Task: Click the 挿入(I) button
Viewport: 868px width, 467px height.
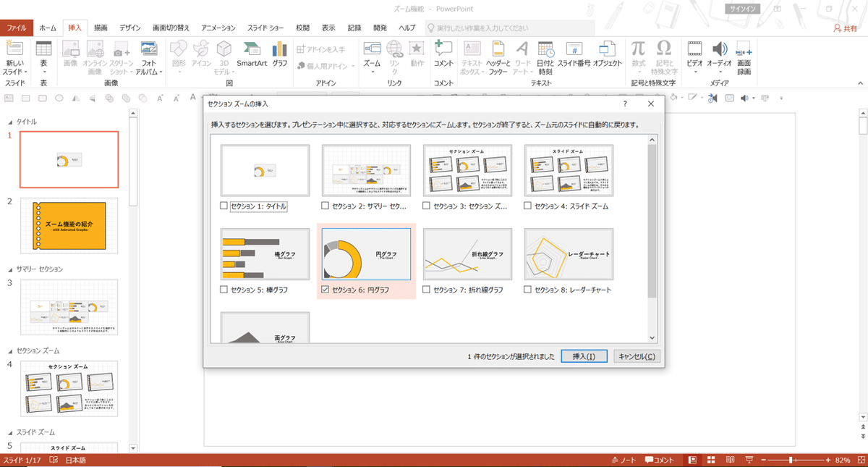Action: pos(584,356)
